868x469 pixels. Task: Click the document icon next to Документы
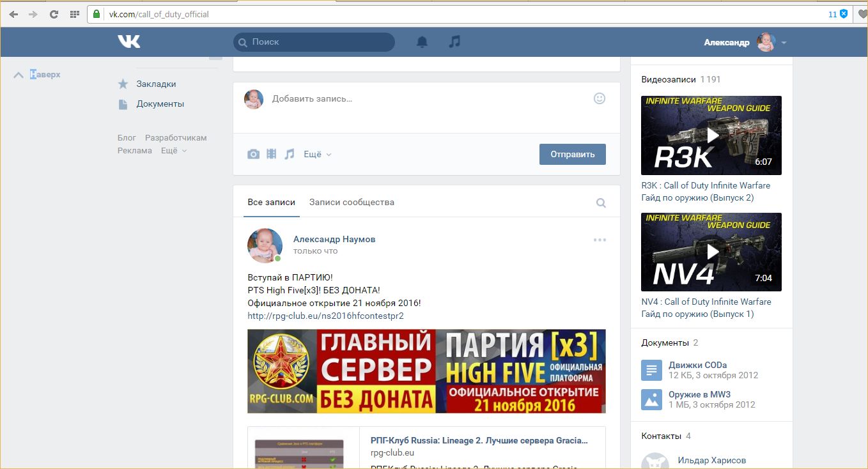[x=123, y=104]
